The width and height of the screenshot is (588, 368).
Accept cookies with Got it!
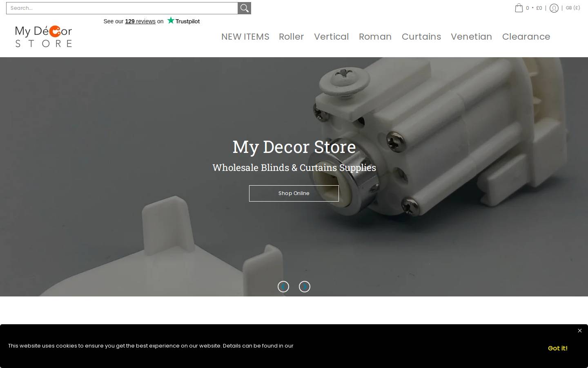[x=557, y=348]
